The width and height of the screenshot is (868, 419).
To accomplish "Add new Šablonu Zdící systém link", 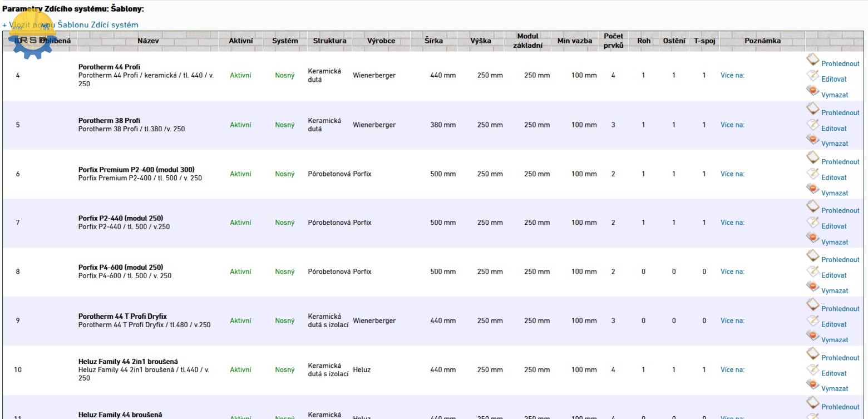I will pyautogui.click(x=71, y=24).
